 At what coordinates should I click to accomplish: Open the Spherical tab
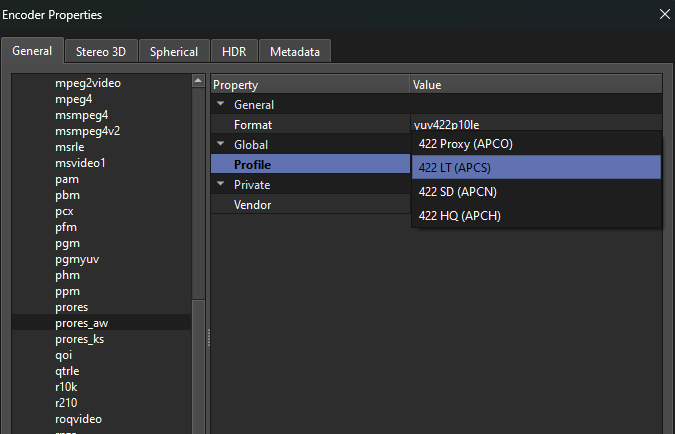pos(174,52)
